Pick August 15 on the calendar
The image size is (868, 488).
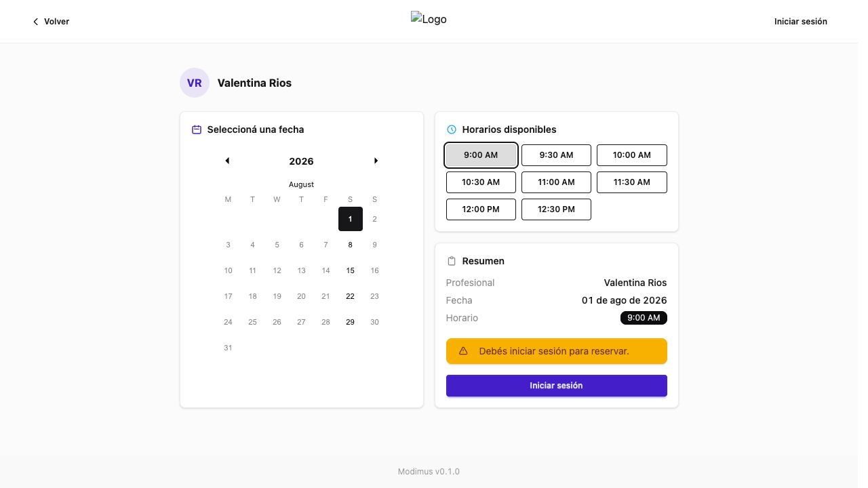(x=351, y=270)
